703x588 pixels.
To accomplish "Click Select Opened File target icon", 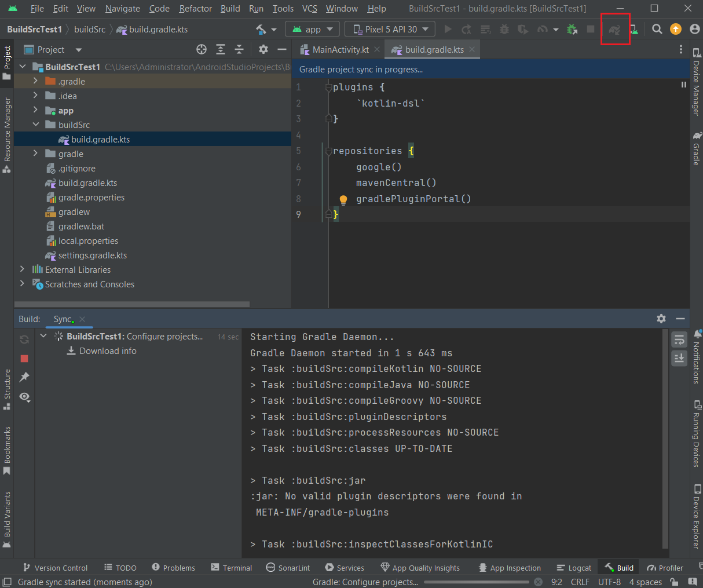I will [x=202, y=49].
